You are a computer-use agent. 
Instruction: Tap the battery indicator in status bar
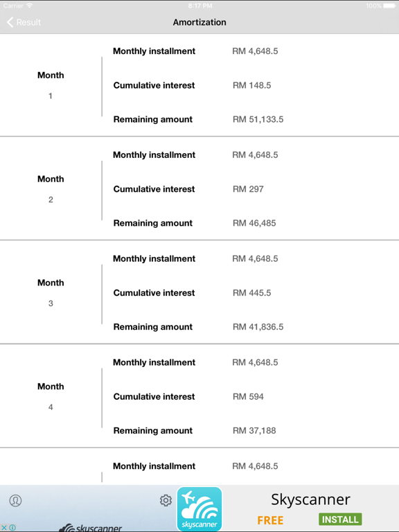pyautogui.click(x=389, y=6)
